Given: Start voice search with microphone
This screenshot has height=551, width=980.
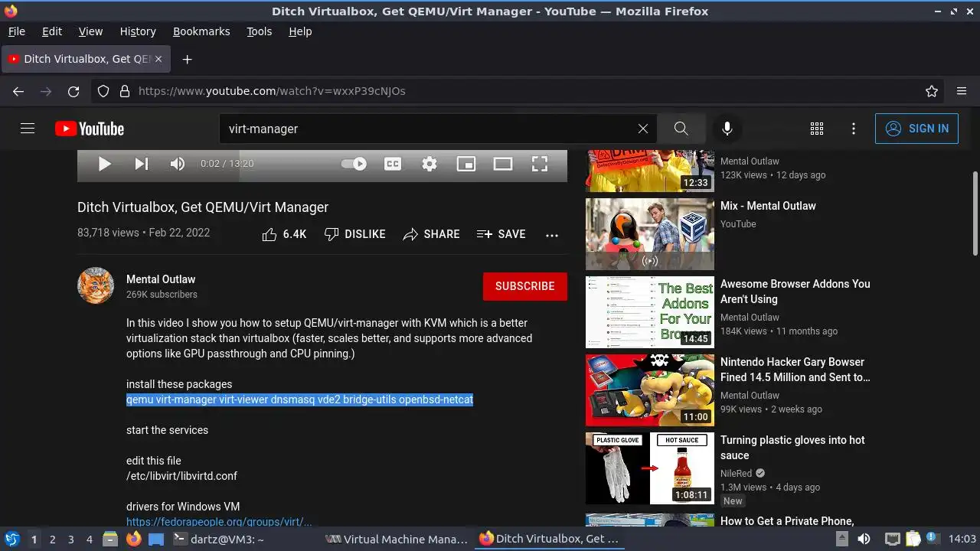Looking at the screenshot, I should tap(727, 129).
